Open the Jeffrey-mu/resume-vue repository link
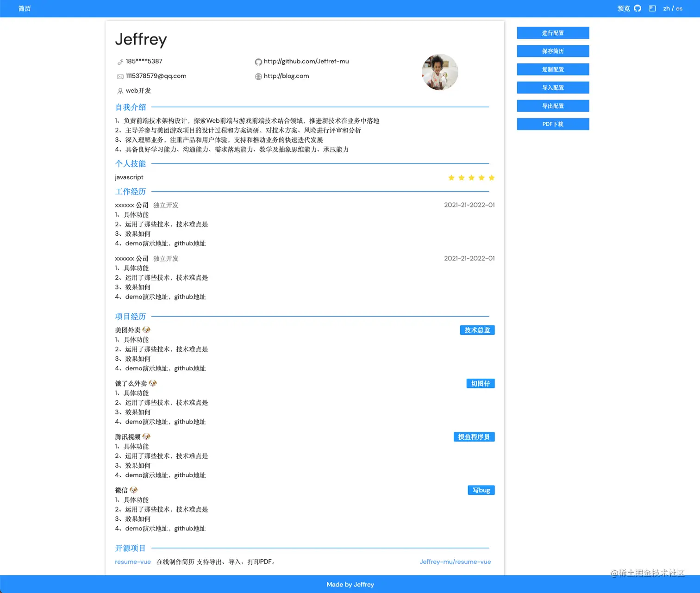Image resolution: width=700 pixels, height=593 pixels. click(x=455, y=562)
